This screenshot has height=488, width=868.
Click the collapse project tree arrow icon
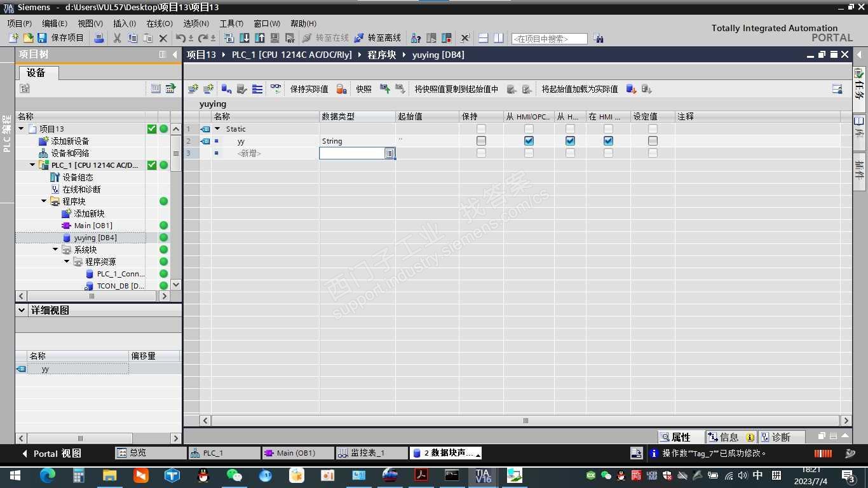pyautogui.click(x=175, y=55)
